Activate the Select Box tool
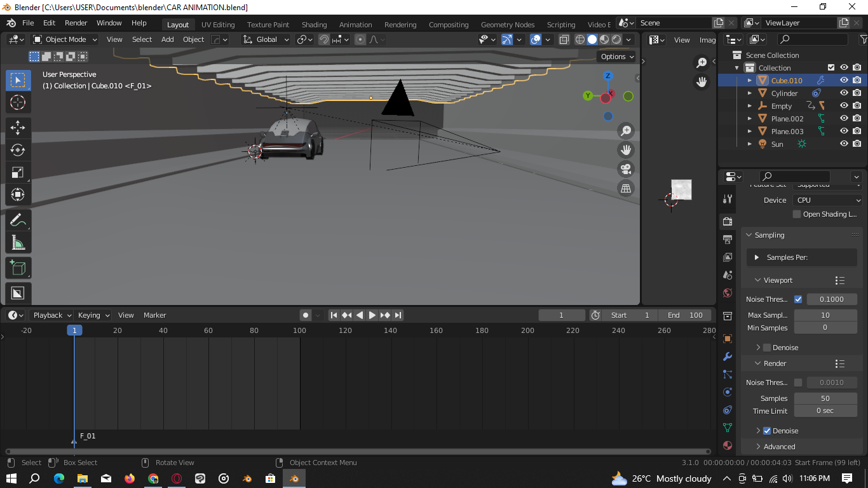 (x=18, y=80)
